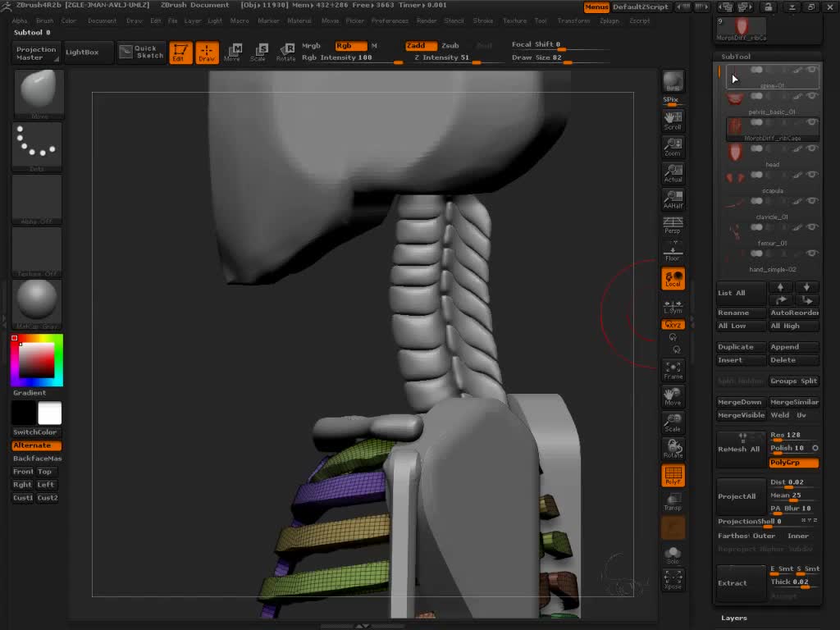Enable the Floor grid icon

coord(673,252)
